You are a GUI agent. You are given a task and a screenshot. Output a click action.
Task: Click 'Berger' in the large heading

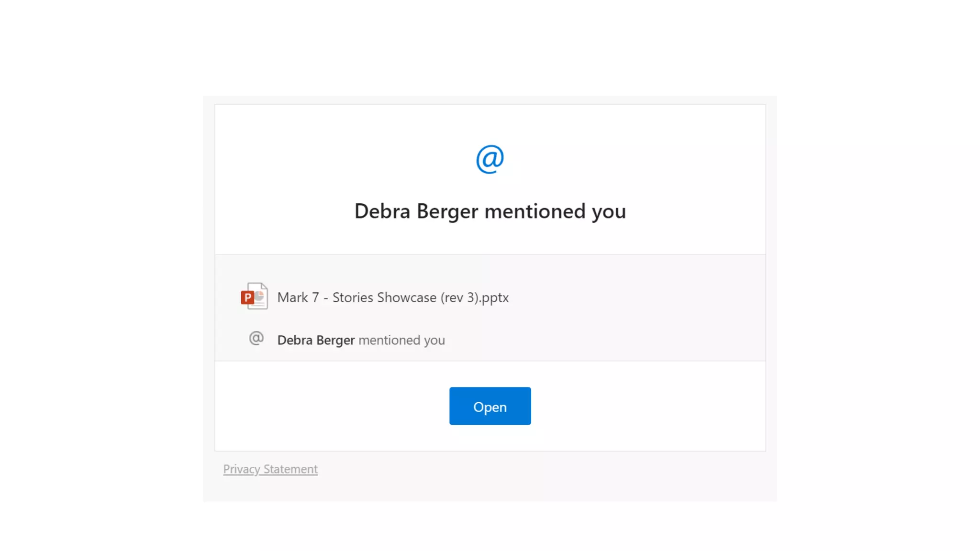pos(447,211)
